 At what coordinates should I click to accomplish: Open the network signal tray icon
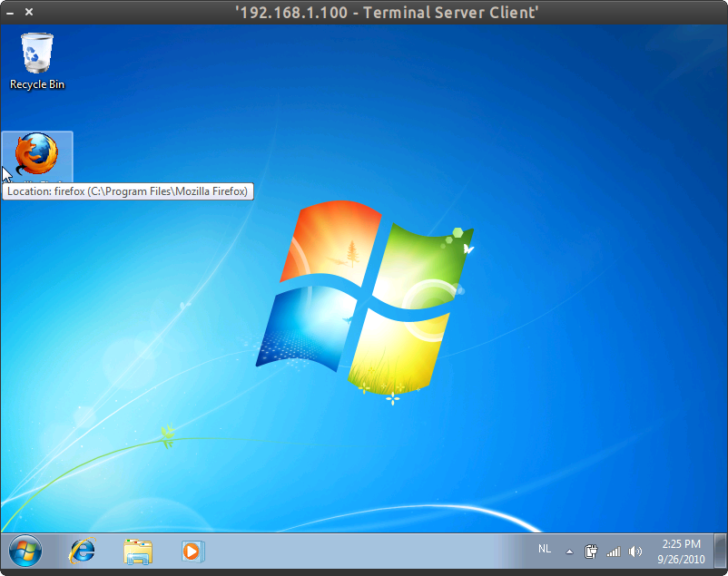tap(614, 552)
